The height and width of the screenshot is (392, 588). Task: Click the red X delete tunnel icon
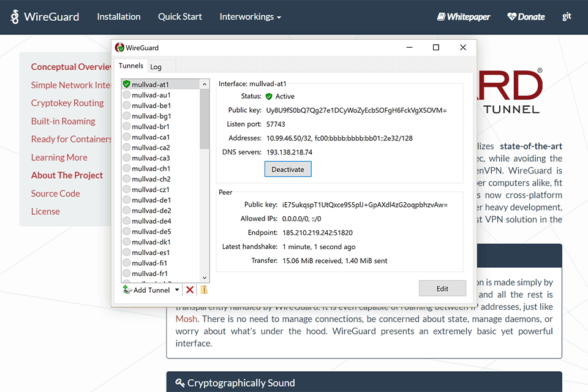(190, 290)
